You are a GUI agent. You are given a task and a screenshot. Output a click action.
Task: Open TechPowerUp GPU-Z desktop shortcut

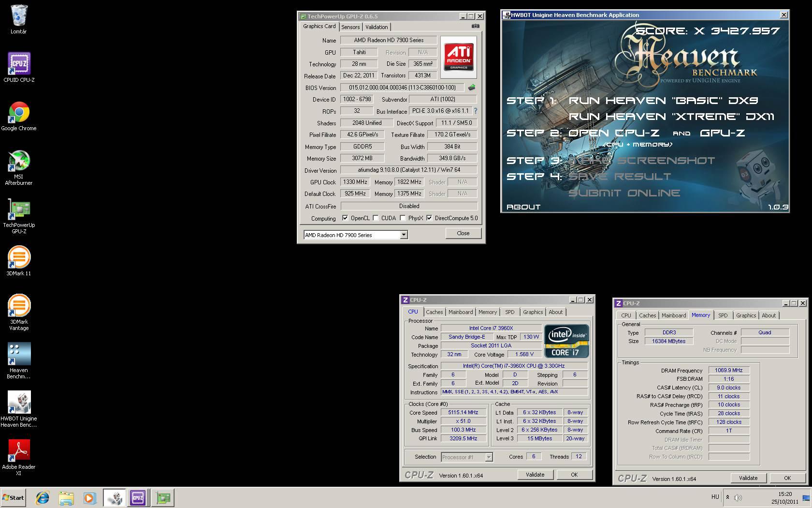coord(19,216)
